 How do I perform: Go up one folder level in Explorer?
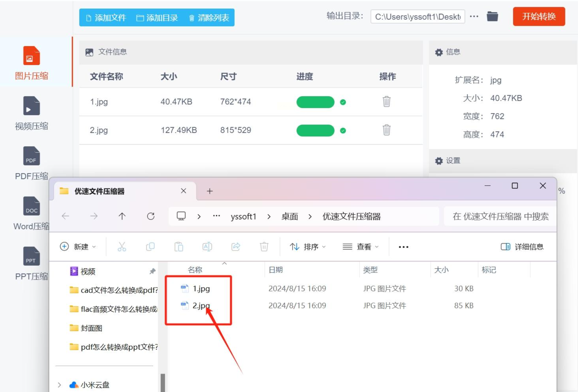pos(122,216)
